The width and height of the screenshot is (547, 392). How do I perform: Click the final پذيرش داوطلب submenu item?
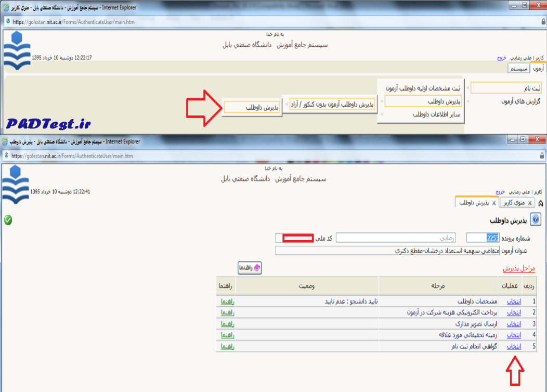tap(252, 108)
